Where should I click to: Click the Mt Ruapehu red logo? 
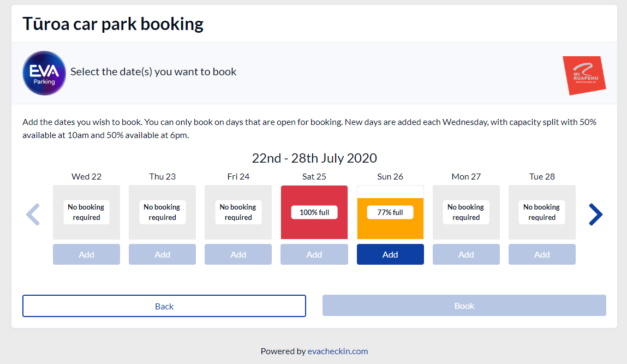click(x=584, y=76)
